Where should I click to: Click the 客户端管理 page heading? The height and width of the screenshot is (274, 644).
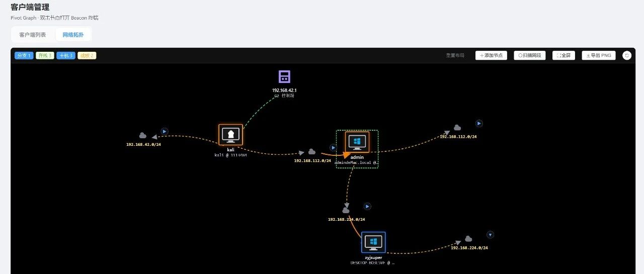tap(30, 7)
